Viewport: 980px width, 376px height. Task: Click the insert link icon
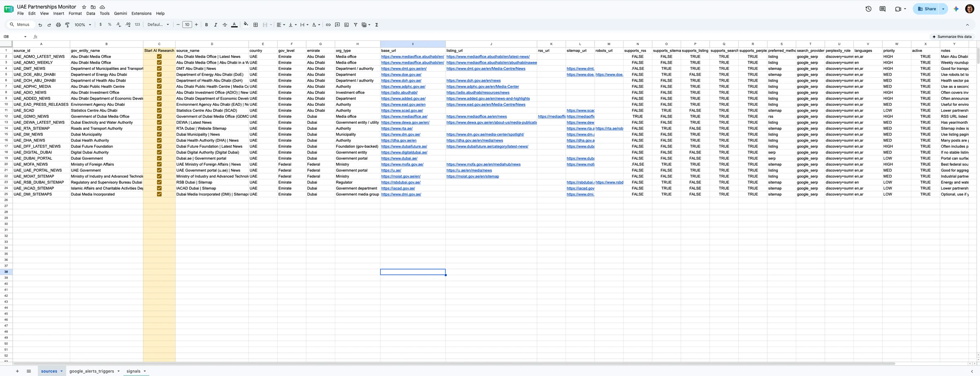click(328, 25)
